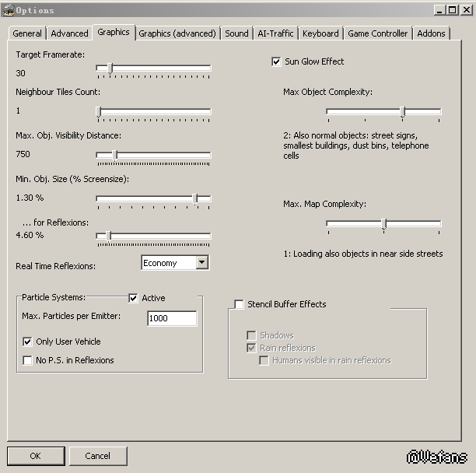Click the Real Time Reflexions label
This screenshot has height=473, width=476.
(55, 266)
